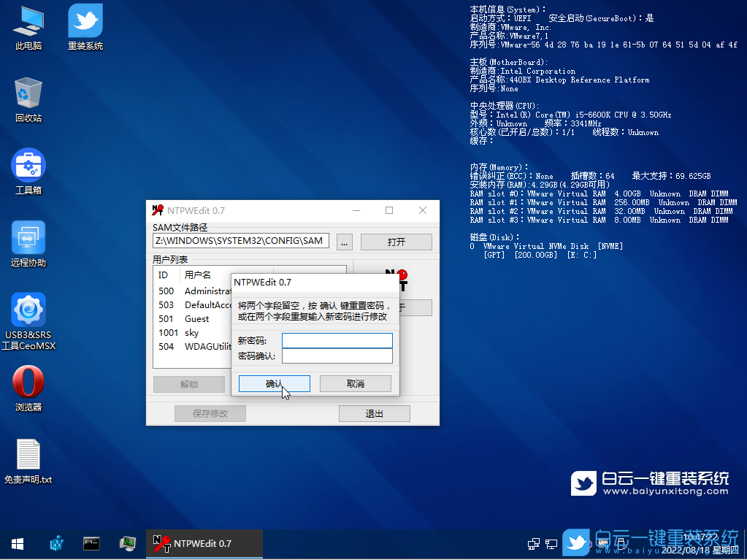The height and width of the screenshot is (560, 747).
Task: Select the NTPWEdit 0.7 taskbar item
Action: pos(194,543)
